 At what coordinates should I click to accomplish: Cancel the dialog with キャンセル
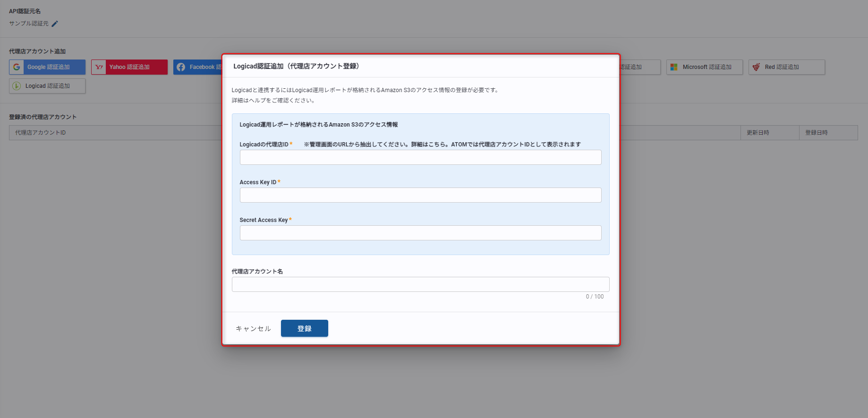253,329
